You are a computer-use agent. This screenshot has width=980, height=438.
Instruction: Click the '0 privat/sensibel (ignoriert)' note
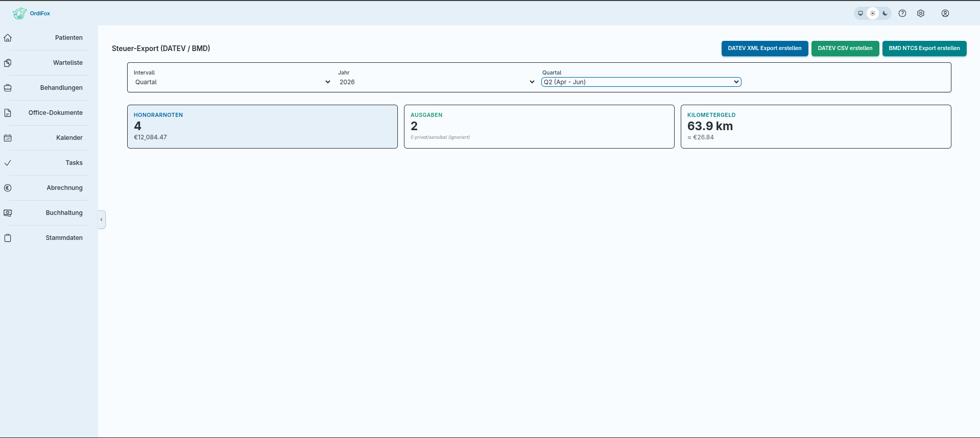click(x=440, y=137)
